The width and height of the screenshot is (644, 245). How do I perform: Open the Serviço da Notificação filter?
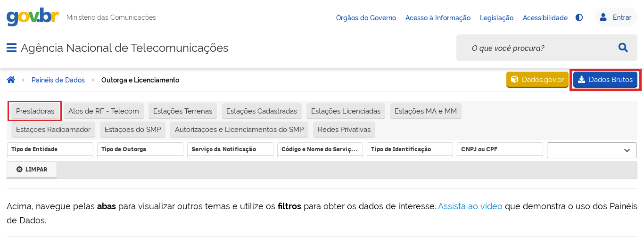coord(230,149)
